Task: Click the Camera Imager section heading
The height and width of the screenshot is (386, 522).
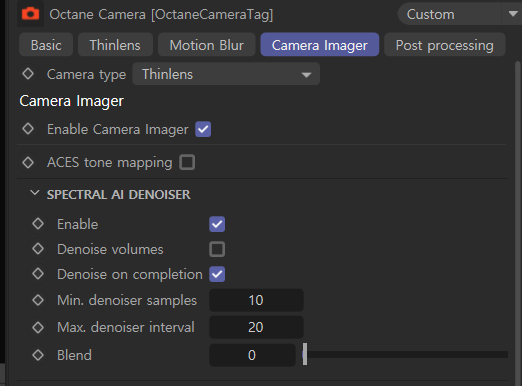Action: tap(71, 101)
